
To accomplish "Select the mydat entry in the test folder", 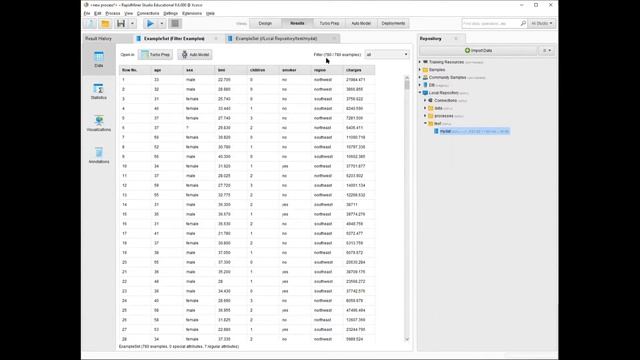I will point(471,131).
